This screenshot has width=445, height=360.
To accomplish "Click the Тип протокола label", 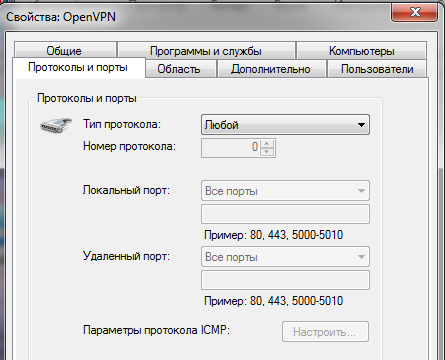I will (x=122, y=124).
